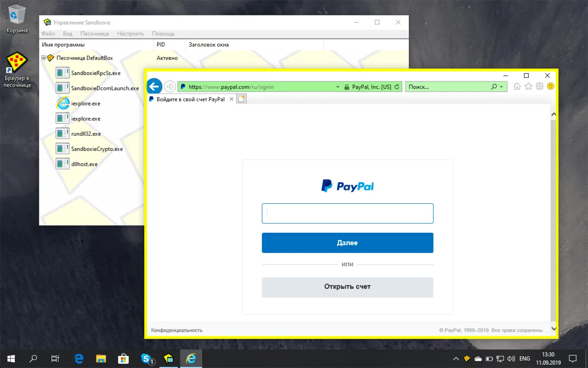
Task: Click the Internet Explorer taskbar button
Action: (x=191, y=359)
